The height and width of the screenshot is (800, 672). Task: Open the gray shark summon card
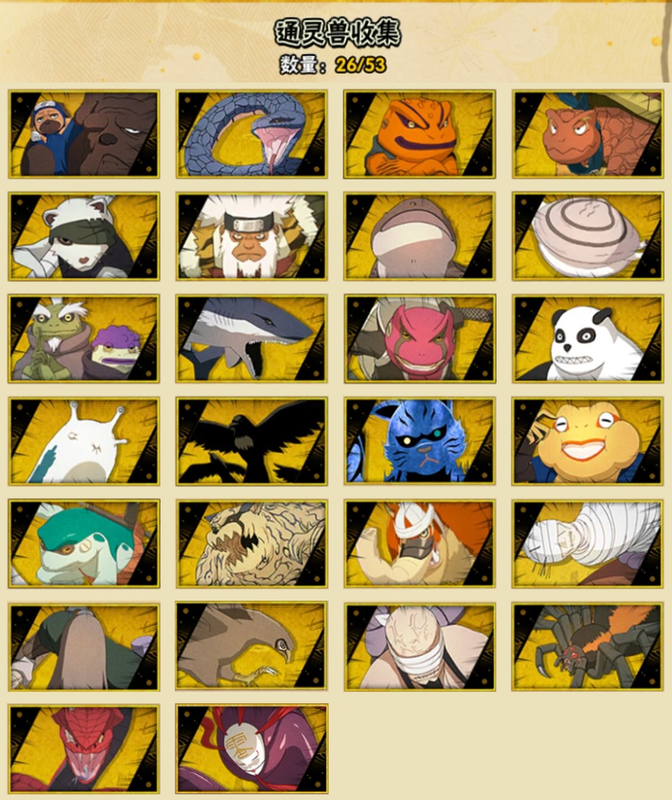click(252, 339)
